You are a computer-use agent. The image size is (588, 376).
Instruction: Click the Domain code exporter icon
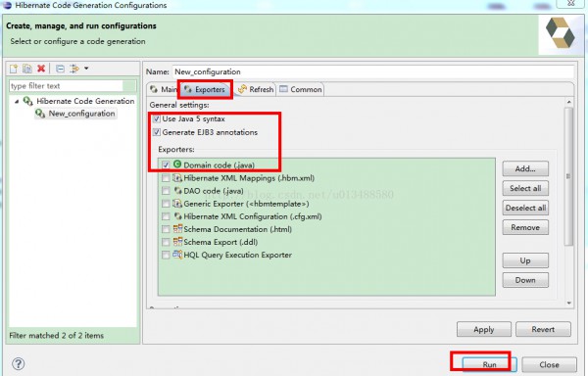click(x=177, y=164)
